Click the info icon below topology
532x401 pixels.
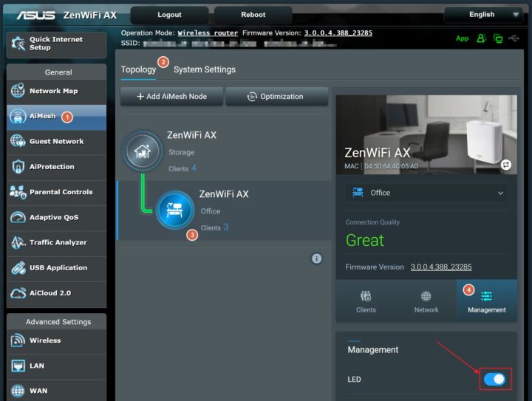point(316,258)
